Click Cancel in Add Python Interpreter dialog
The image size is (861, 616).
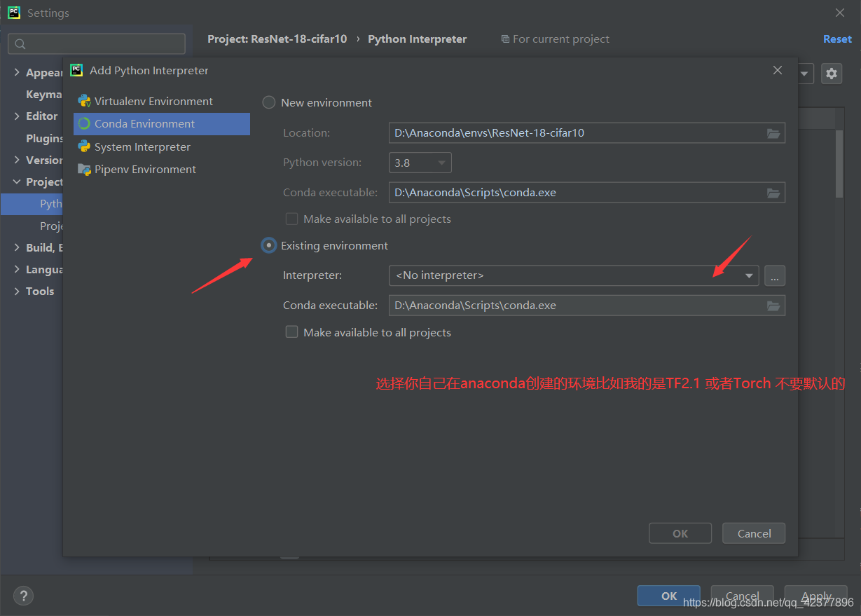point(754,533)
